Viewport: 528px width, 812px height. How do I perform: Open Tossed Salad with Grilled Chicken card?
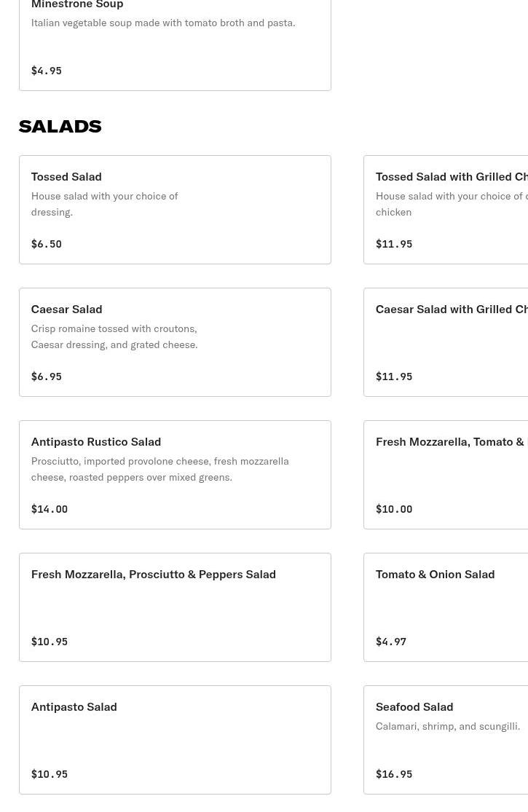pos(446,210)
